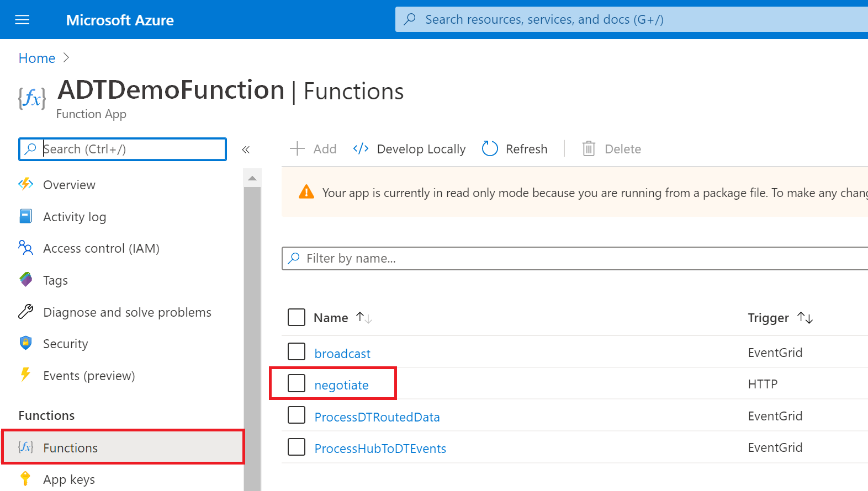Open Events (preview)
This screenshot has width=868, height=491.
(89, 376)
